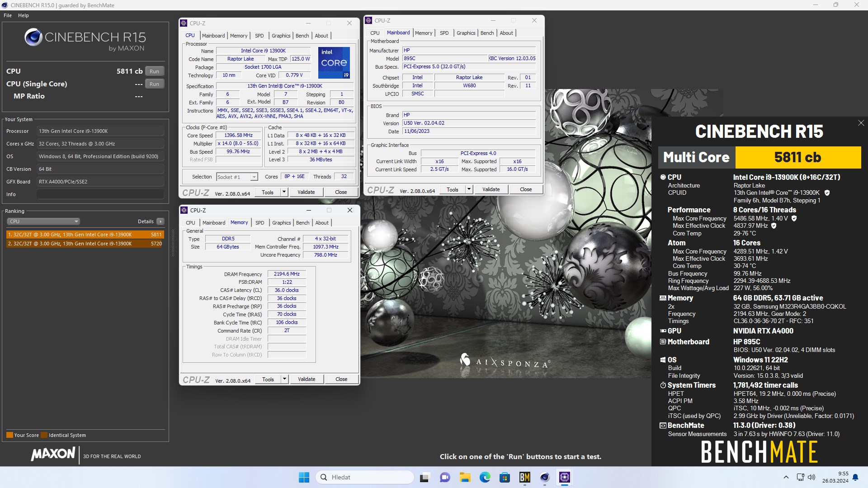Click Tools in CPU tab window
868x488 pixels.
(268, 192)
